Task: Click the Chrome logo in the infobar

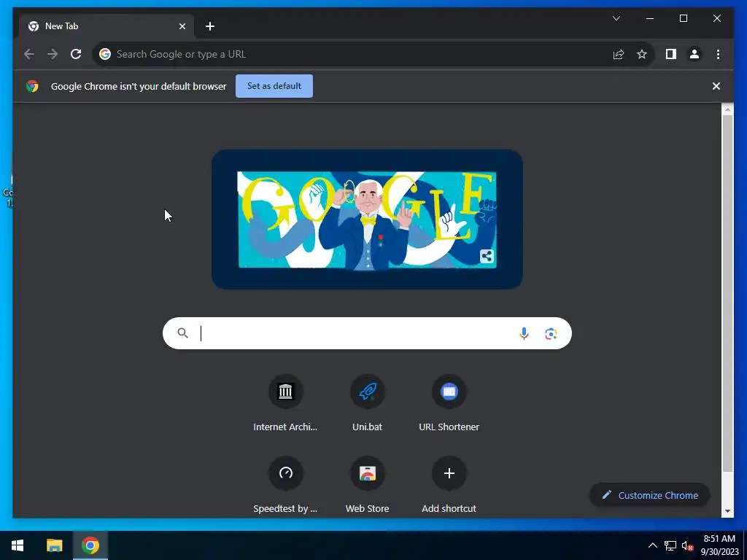Action: [x=32, y=86]
